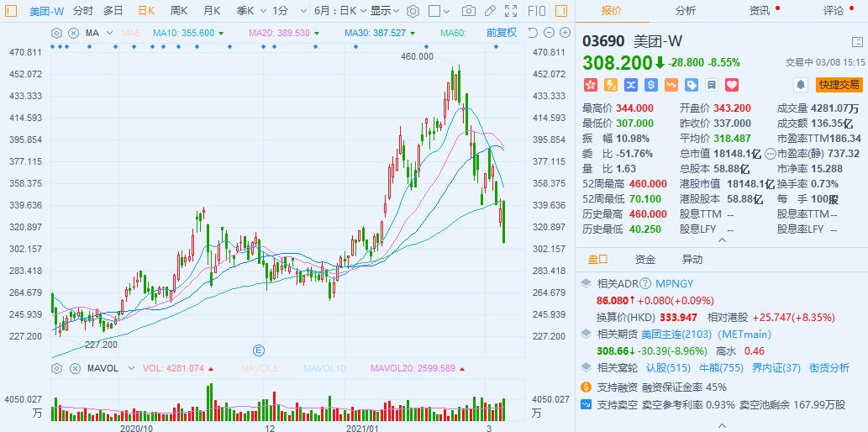Open the 1分 minute interval dropdown

tap(286, 11)
